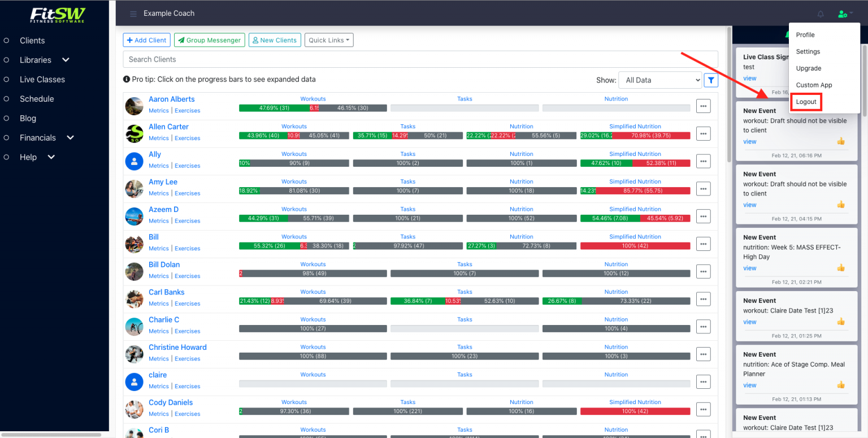Click Allen Carter's profile avatar
Image resolution: width=868 pixels, height=438 pixels.
134,133
